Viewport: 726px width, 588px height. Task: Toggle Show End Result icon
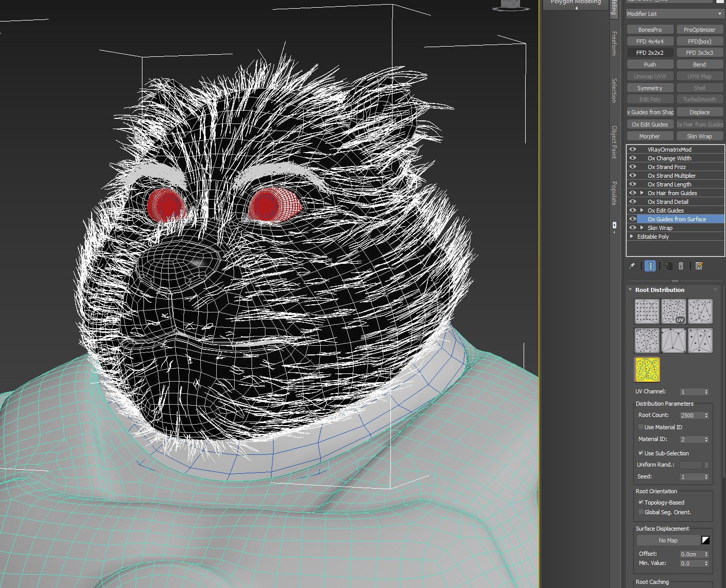point(650,266)
